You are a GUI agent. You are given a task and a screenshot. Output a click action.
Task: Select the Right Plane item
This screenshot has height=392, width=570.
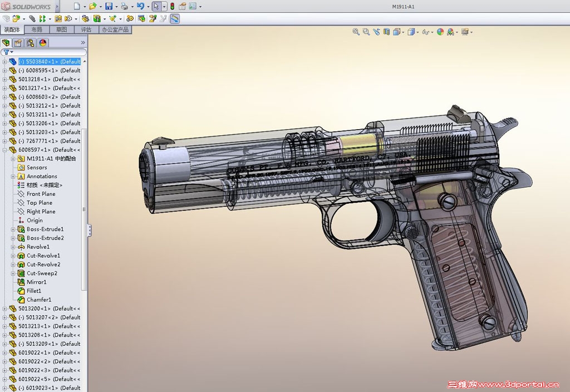pos(41,211)
